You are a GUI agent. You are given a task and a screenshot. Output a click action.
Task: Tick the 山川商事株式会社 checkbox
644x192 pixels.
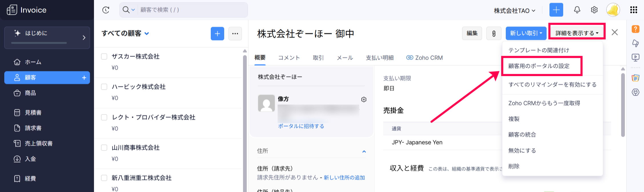[x=104, y=148]
